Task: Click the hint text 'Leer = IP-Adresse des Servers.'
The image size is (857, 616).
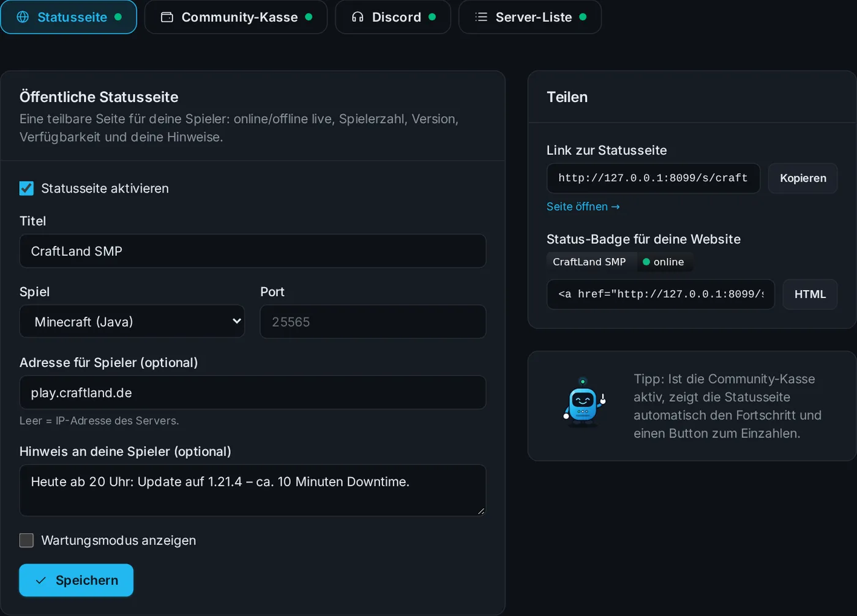Action: [99, 421]
